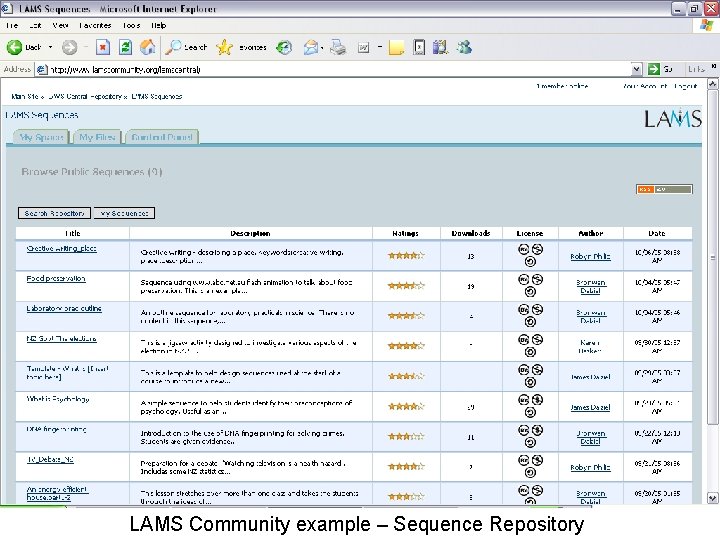Click author Robyn Philip on Creative writing row
The width and height of the screenshot is (720, 540).
pyautogui.click(x=591, y=256)
